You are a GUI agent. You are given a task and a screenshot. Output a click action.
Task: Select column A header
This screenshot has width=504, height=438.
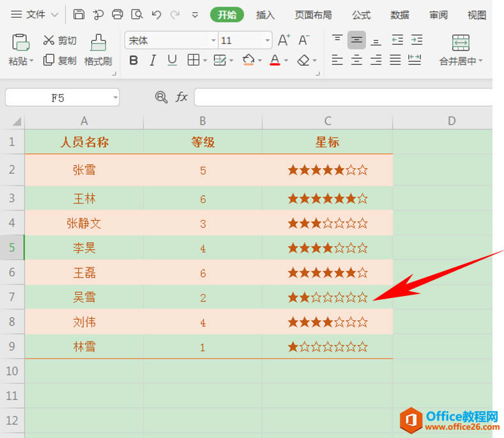(x=84, y=121)
